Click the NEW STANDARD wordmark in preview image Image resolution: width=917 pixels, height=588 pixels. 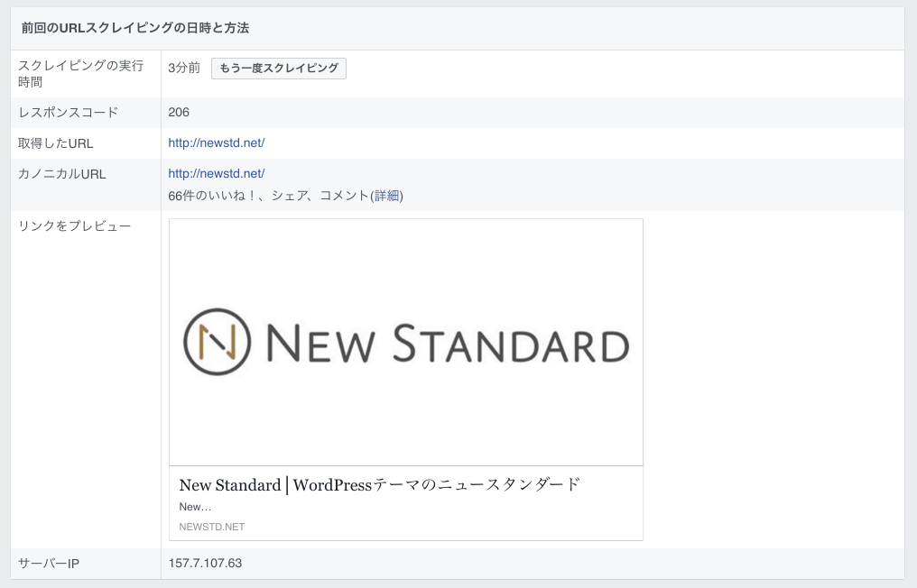[x=447, y=344]
